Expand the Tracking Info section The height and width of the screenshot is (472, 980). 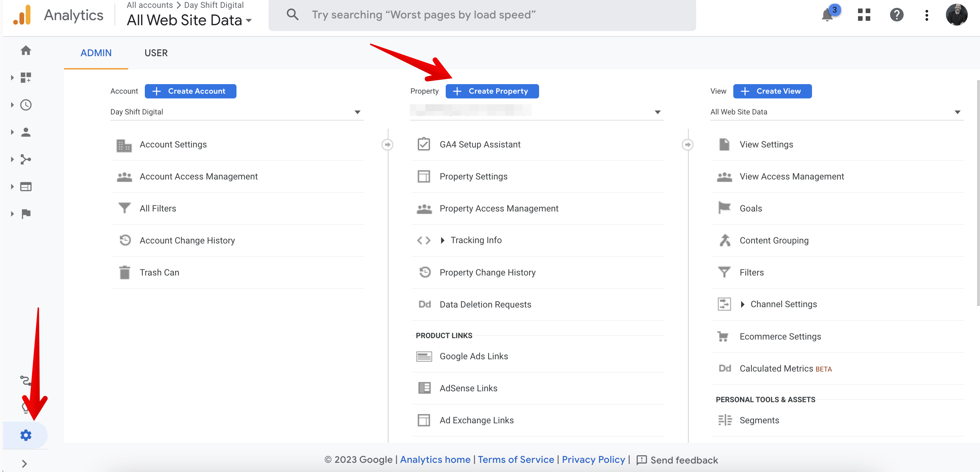442,240
